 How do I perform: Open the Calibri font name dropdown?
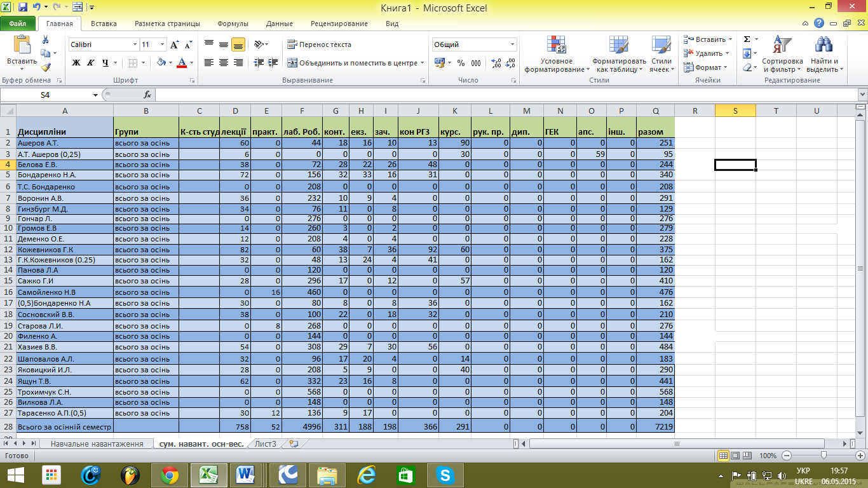[135, 44]
